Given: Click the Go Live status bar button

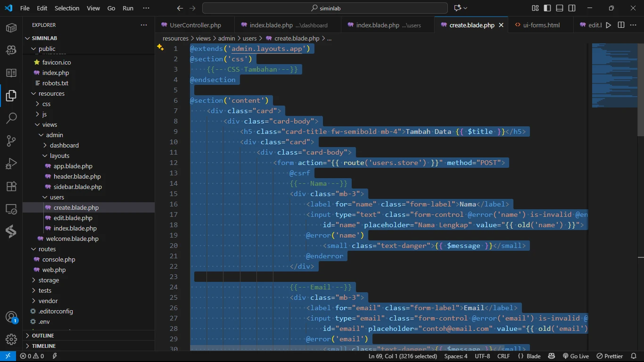Looking at the screenshot, I should pyautogui.click(x=576, y=356).
